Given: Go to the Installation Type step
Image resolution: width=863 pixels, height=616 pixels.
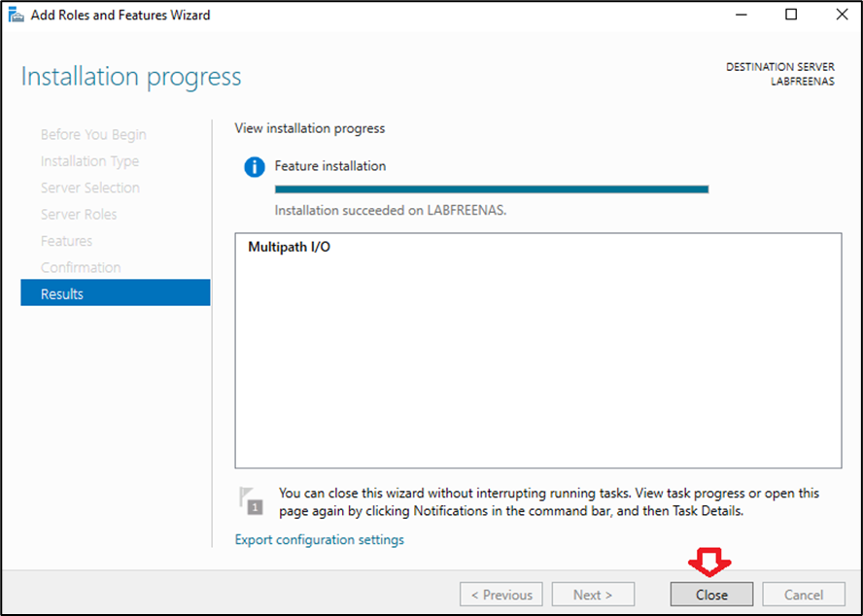Looking at the screenshot, I should click(89, 161).
